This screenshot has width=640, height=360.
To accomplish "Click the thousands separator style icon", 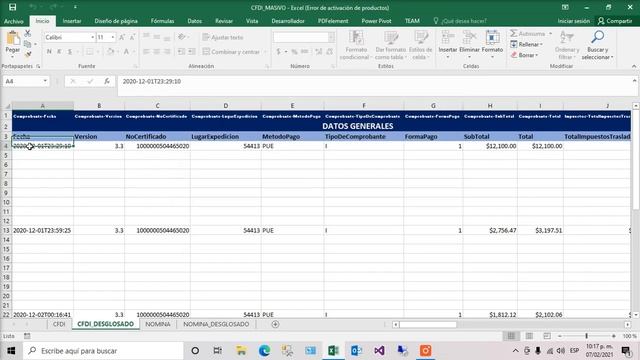I will [304, 51].
